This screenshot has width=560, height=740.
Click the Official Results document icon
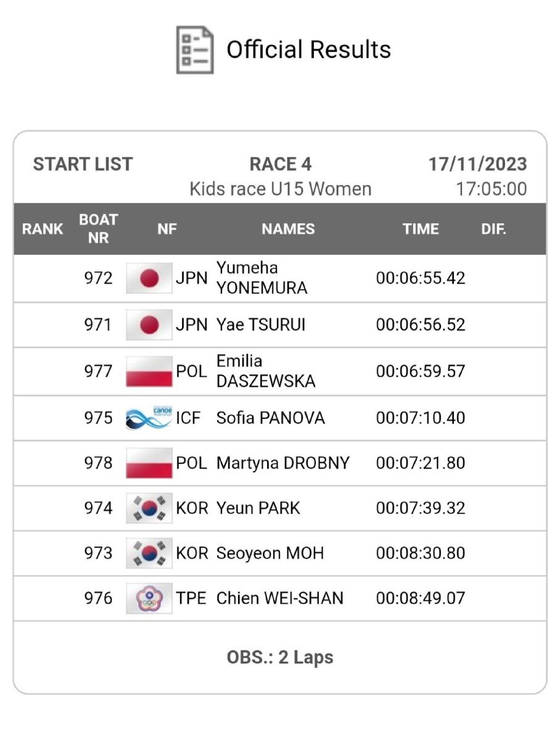point(195,50)
